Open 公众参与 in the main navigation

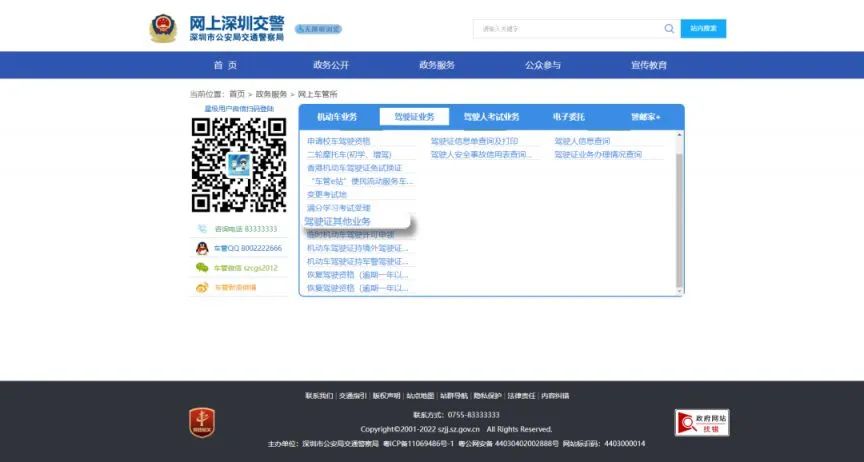tap(543, 65)
